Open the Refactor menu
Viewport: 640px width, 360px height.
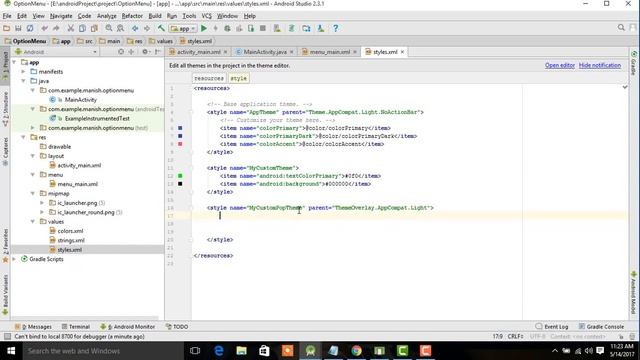(x=132, y=16)
